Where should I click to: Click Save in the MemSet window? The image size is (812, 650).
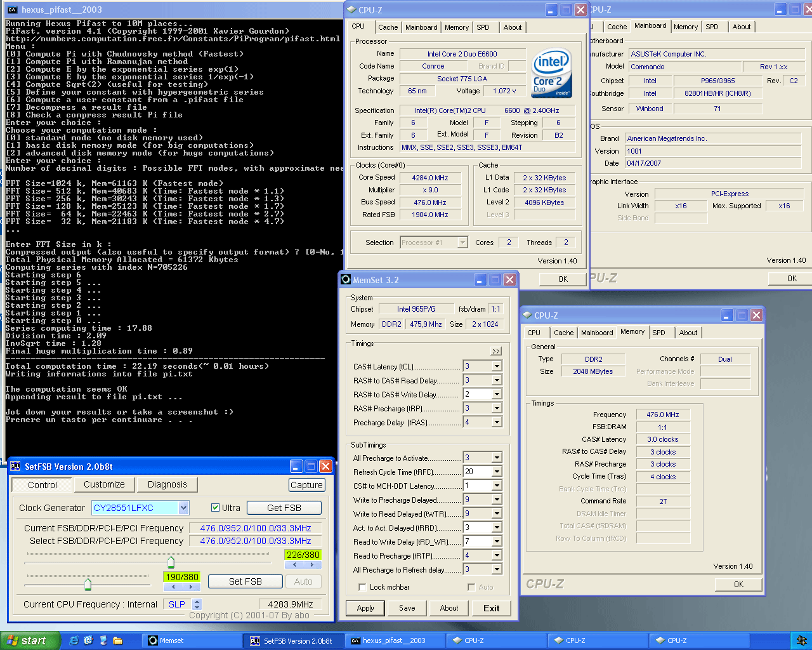[x=407, y=608]
